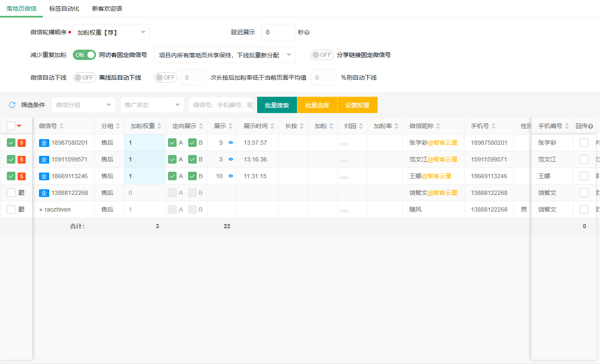600x364 pixels.
Task: Click the 批量搜索 button
Action: tap(277, 105)
